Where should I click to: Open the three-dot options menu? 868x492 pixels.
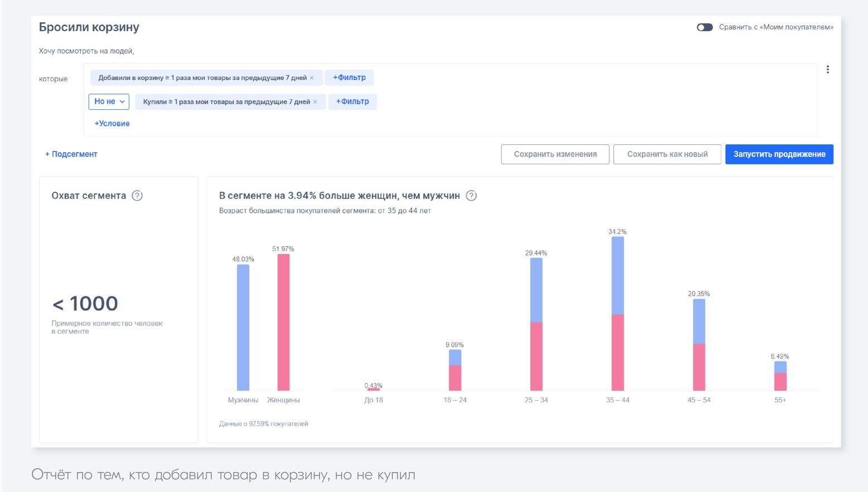[x=827, y=70]
